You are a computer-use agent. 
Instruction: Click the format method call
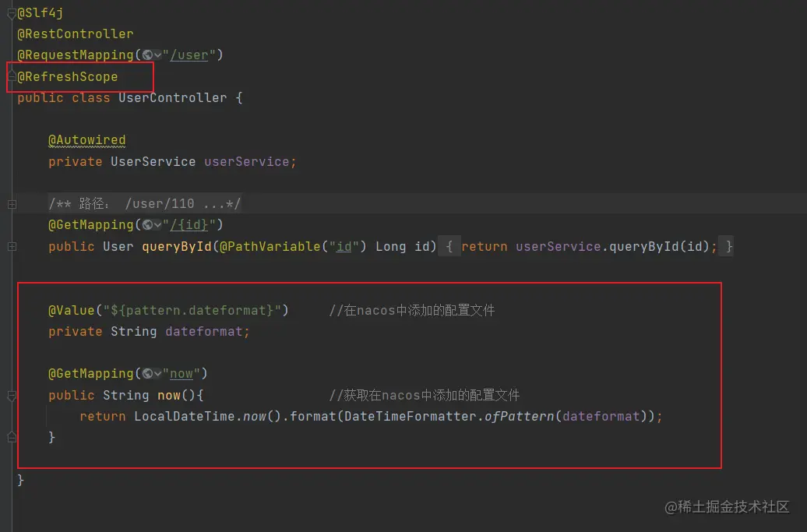pos(313,416)
